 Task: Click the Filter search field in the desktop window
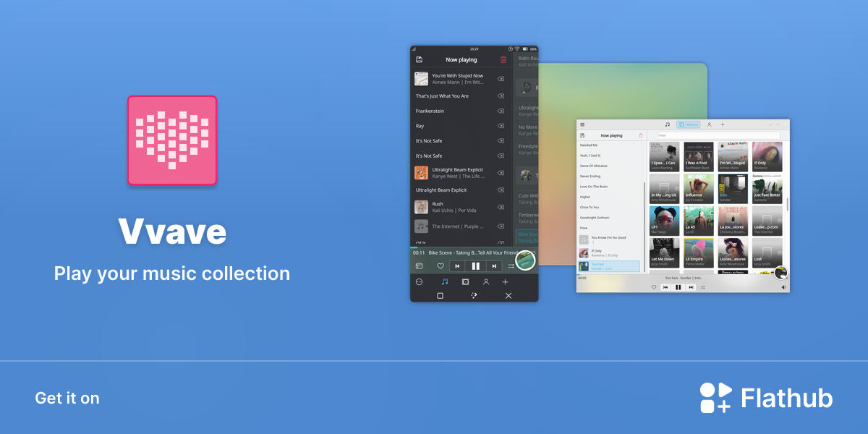718,135
